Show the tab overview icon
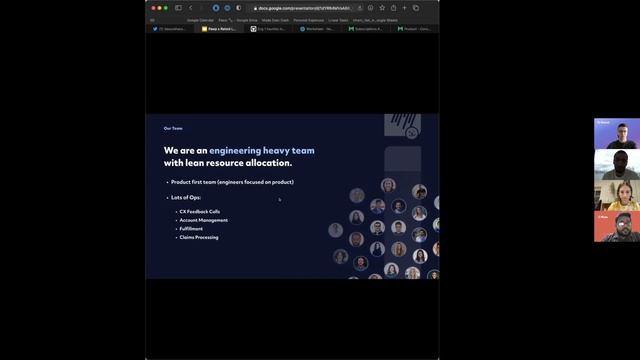 (416, 8)
